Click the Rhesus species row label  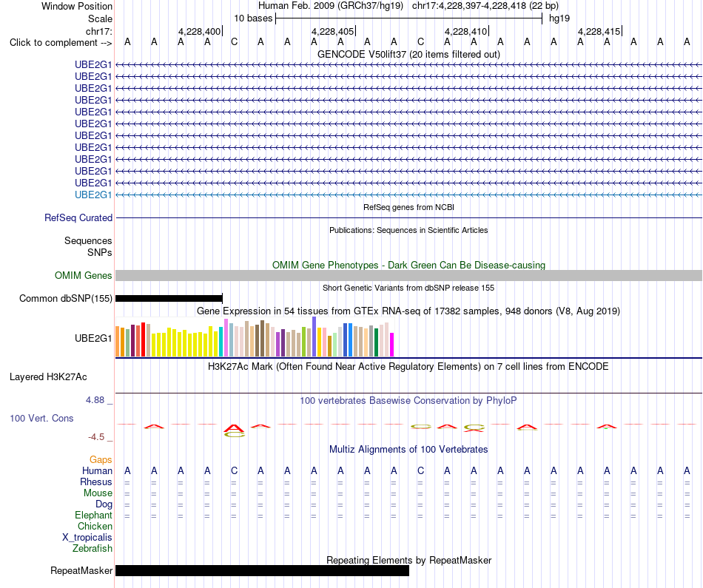[96, 481]
